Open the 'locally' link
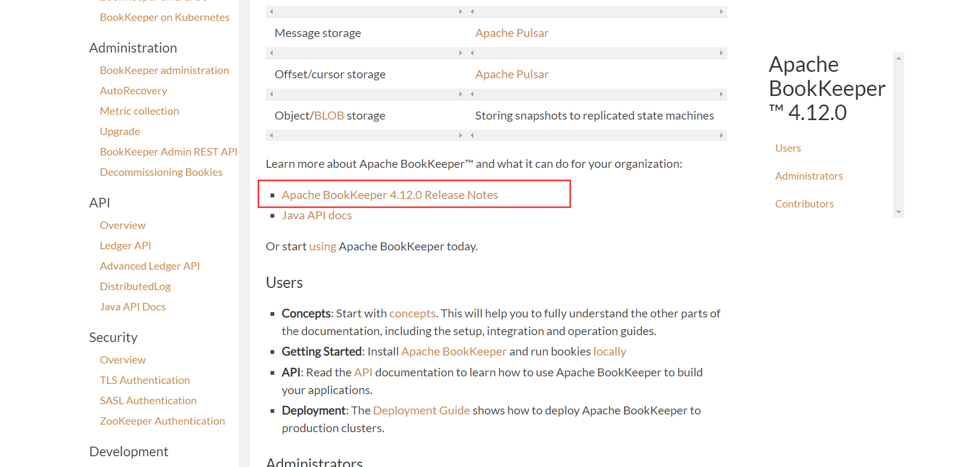Image resolution: width=980 pixels, height=467 pixels. (x=610, y=352)
